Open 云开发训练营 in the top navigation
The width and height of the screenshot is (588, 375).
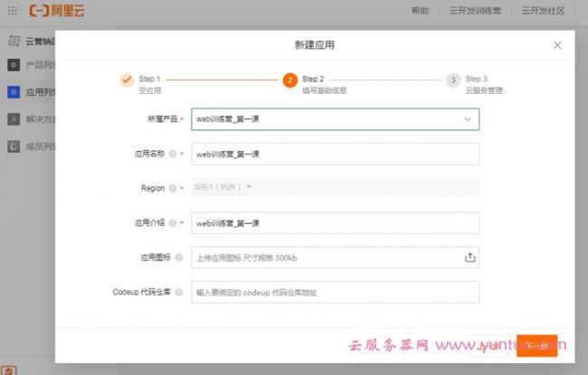(473, 11)
